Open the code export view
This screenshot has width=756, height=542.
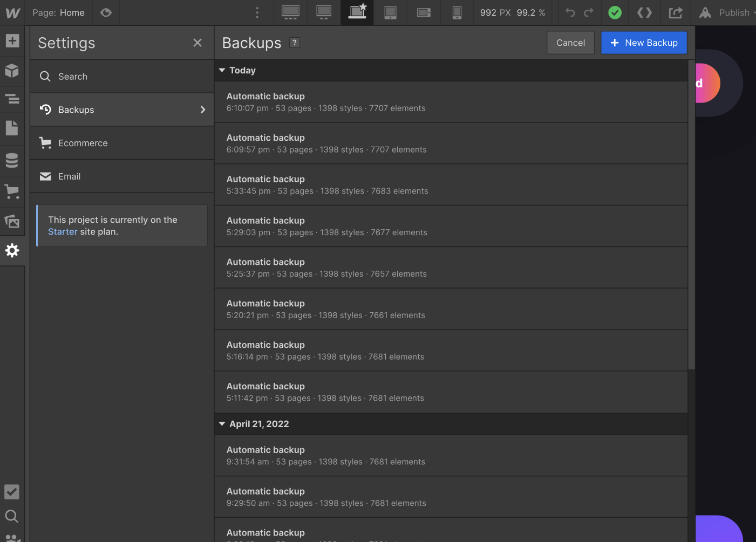point(644,12)
